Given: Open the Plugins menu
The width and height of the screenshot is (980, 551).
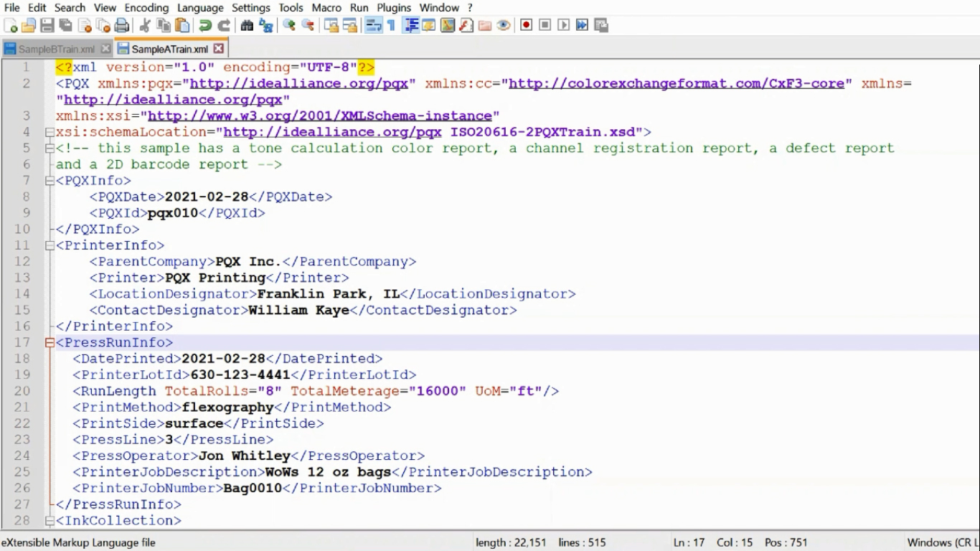Looking at the screenshot, I should [x=394, y=7].
